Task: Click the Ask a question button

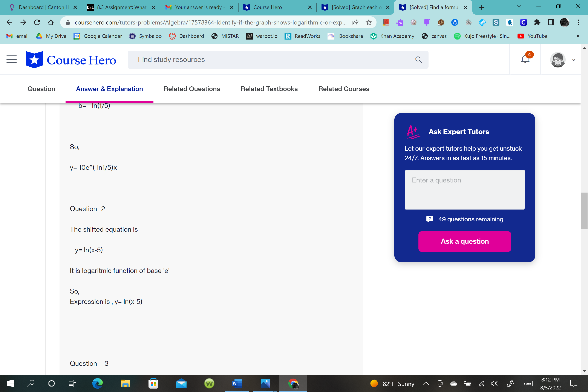Action: click(x=464, y=241)
